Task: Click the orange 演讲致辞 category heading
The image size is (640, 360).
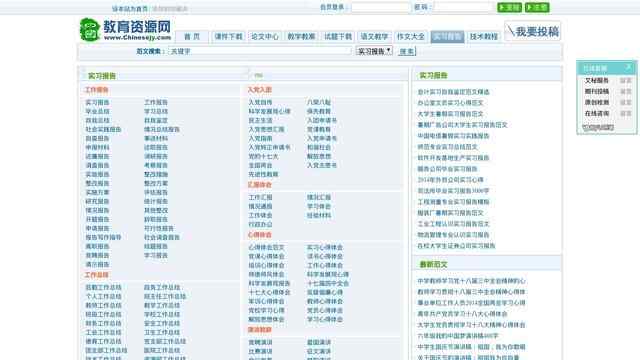Action: click(x=260, y=329)
